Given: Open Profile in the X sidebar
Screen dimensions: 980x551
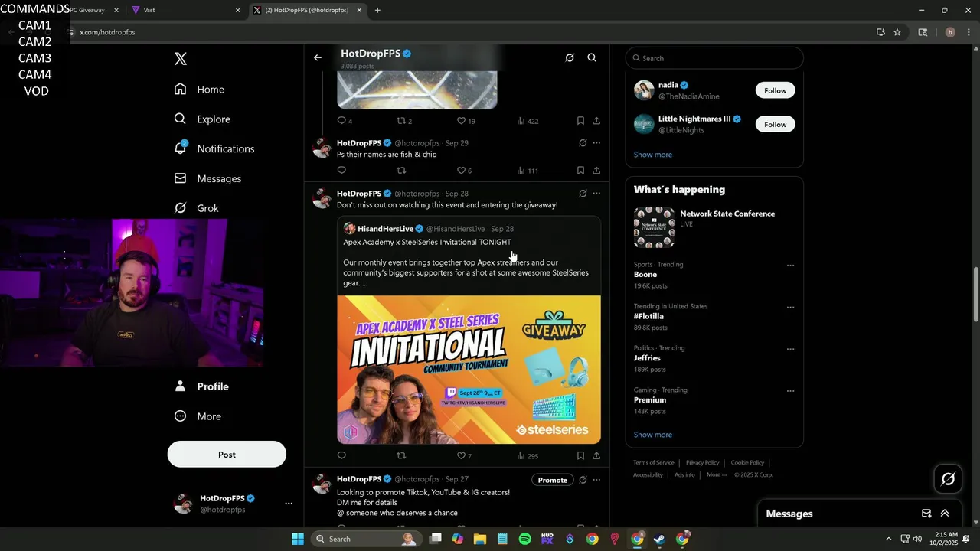Looking at the screenshot, I should (202, 386).
